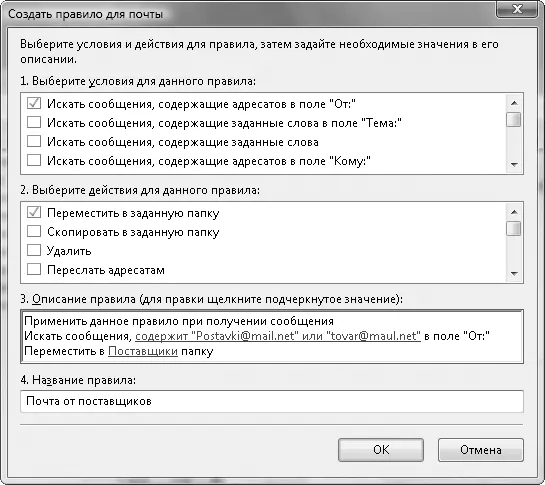545x485 pixels.
Task: Click down arrow of actions list scrollbar
Action: (514, 274)
